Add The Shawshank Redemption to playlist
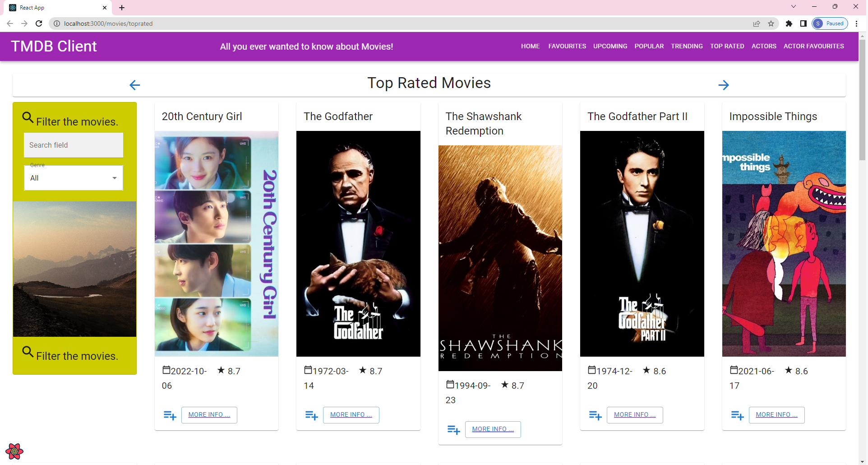Image resolution: width=868 pixels, height=465 pixels. [453, 429]
